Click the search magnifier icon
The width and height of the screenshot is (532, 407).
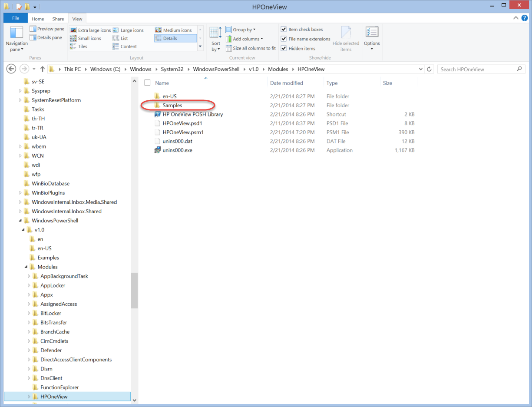click(x=519, y=69)
